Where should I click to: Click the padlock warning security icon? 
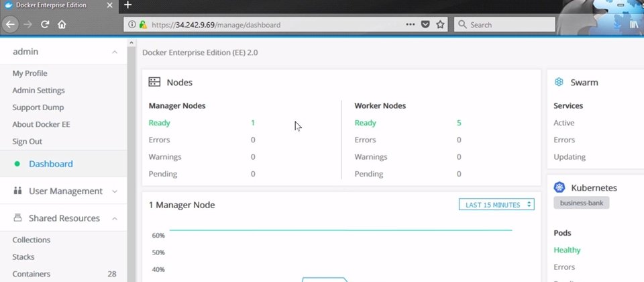pyautogui.click(x=142, y=25)
